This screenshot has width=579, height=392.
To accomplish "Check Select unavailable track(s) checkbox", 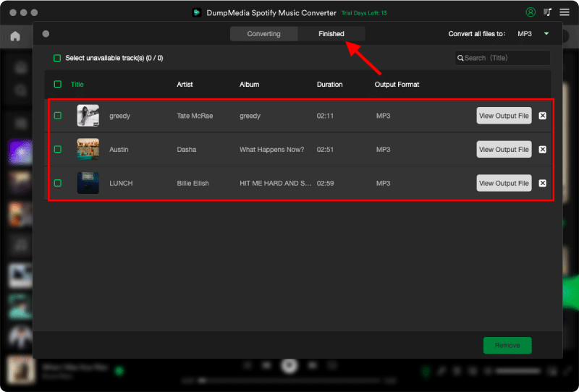I will point(57,58).
